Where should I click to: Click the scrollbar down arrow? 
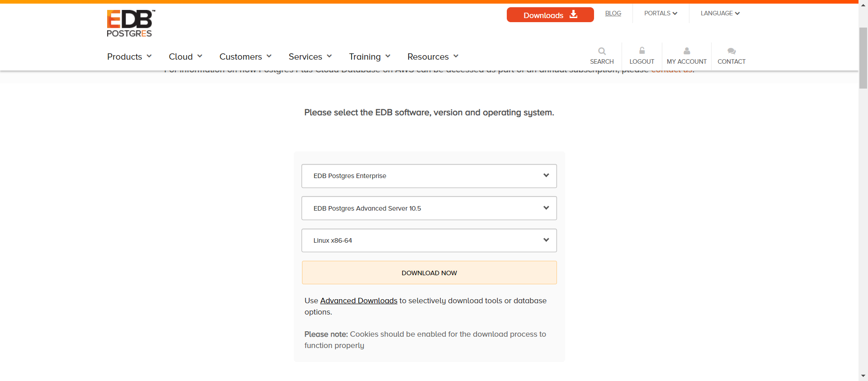[x=863, y=376]
